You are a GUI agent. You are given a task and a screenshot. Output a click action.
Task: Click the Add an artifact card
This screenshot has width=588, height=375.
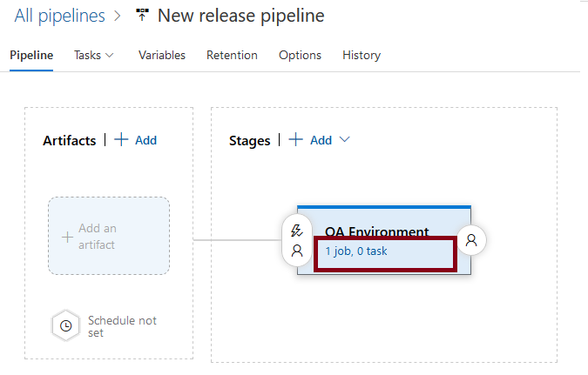[x=109, y=236]
